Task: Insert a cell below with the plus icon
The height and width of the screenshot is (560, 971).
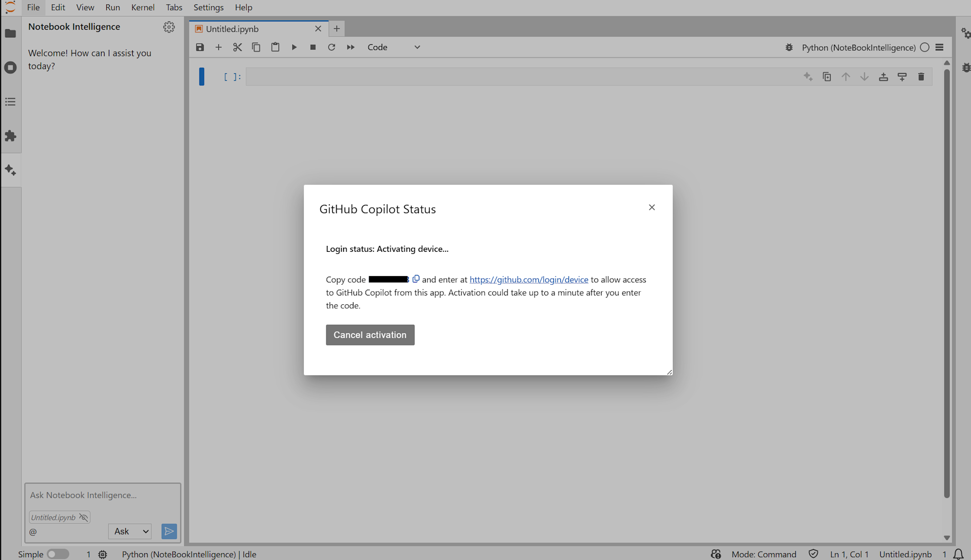Action: [218, 47]
